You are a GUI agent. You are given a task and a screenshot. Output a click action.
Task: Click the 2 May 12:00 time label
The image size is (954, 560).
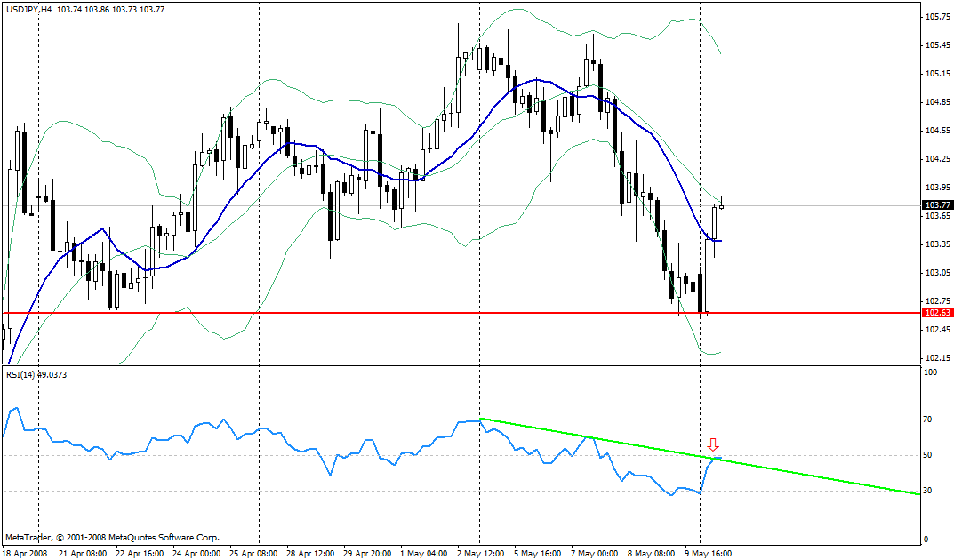click(x=479, y=553)
